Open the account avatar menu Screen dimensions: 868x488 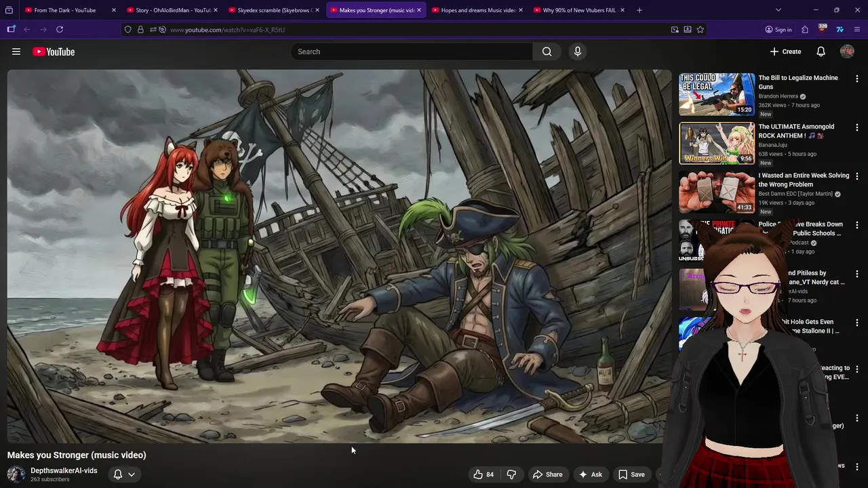(847, 52)
